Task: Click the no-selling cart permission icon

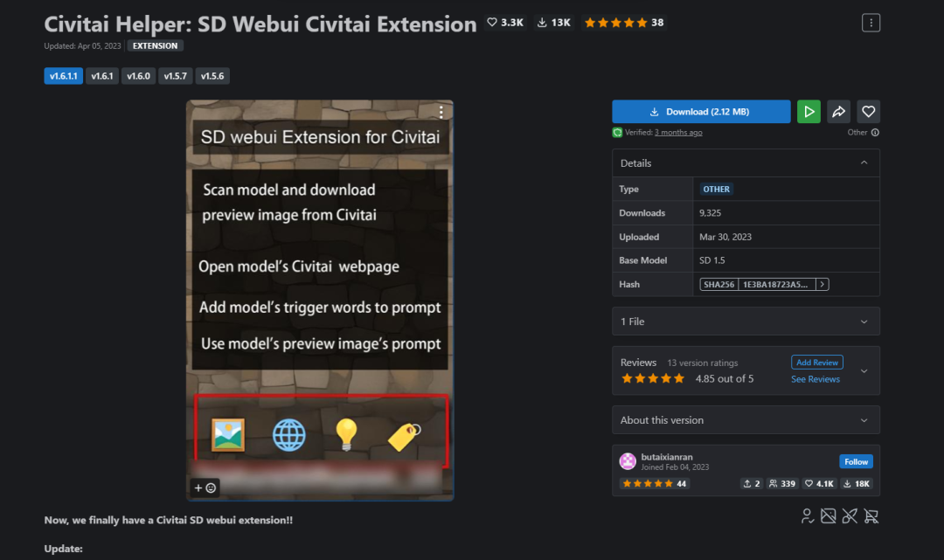Action: pyautogui.click(x=871, y=516)
